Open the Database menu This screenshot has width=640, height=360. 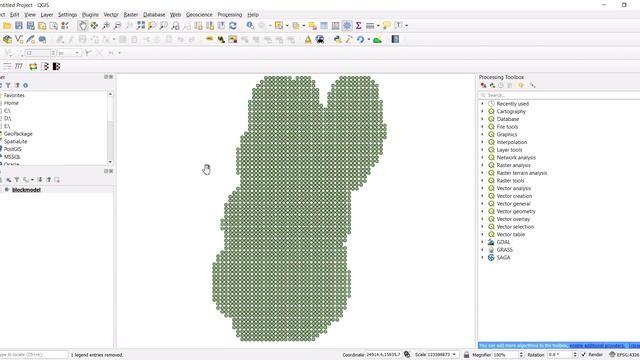[x=154, y=15]
